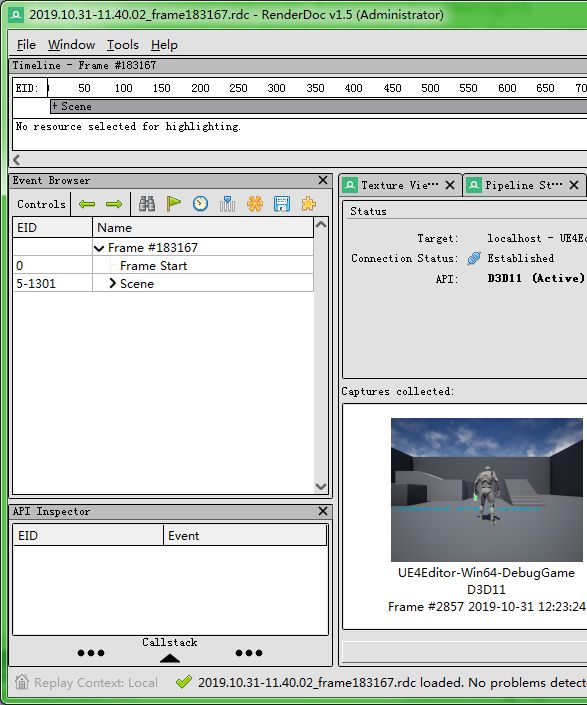
Task: Select the UE4Editor capture thumbnail
Action: [487, 490]
